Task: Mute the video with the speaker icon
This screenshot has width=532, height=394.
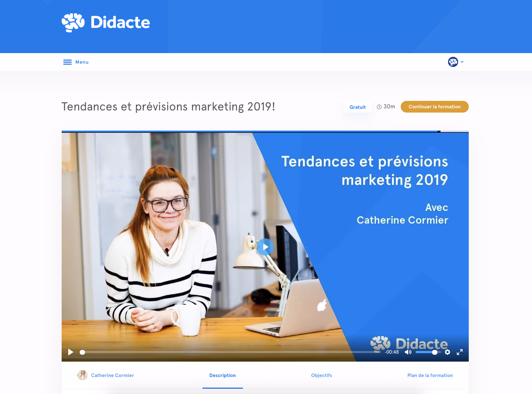Action: (x=408, y=352)
